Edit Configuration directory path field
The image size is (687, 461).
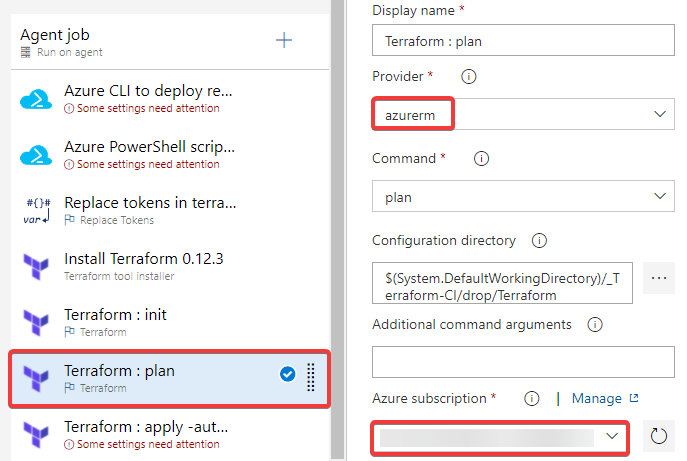click(x=502, y=283)
